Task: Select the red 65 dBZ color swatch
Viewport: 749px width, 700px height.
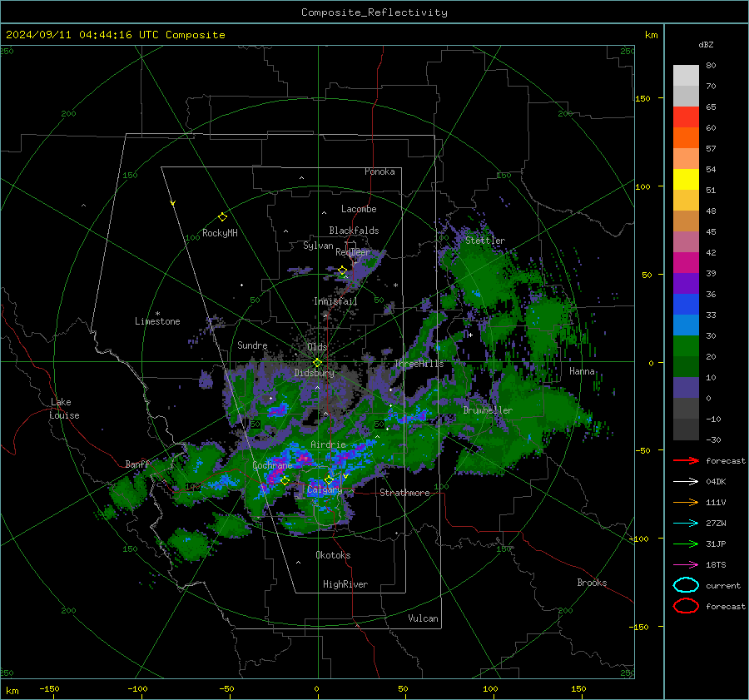Action: [686, 117]
